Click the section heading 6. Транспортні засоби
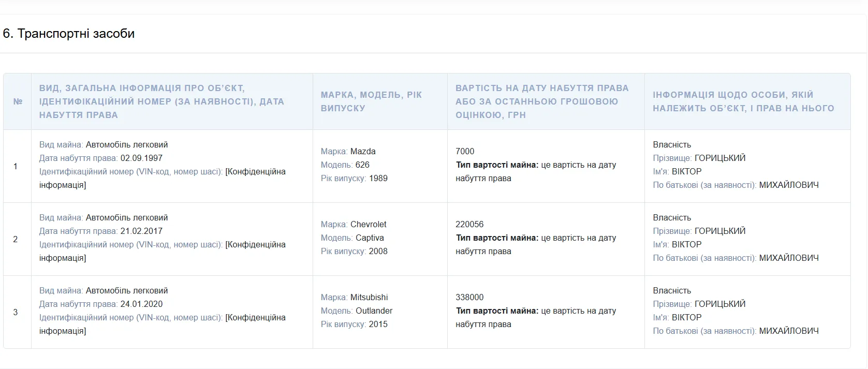Screen dimensions: 868x369 coord(69,34)
